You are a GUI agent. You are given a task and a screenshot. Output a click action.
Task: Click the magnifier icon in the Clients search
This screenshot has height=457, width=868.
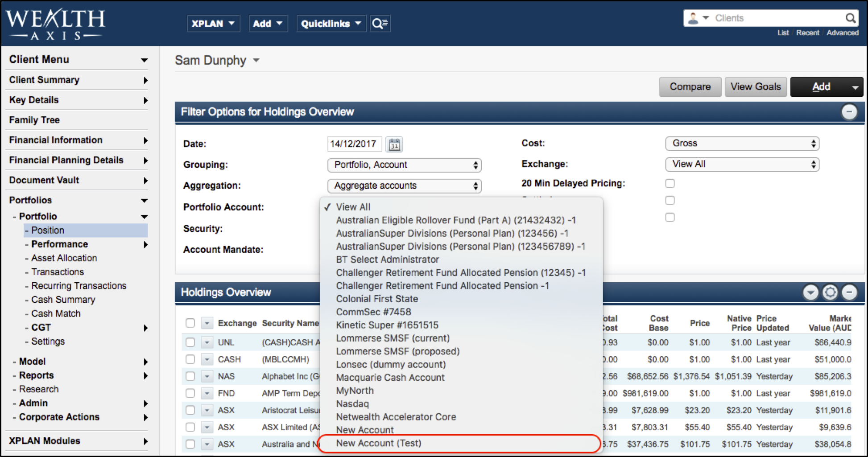point(850,18)
